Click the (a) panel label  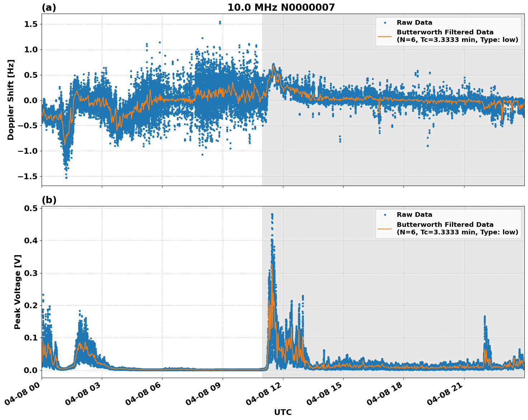[49, 8]
